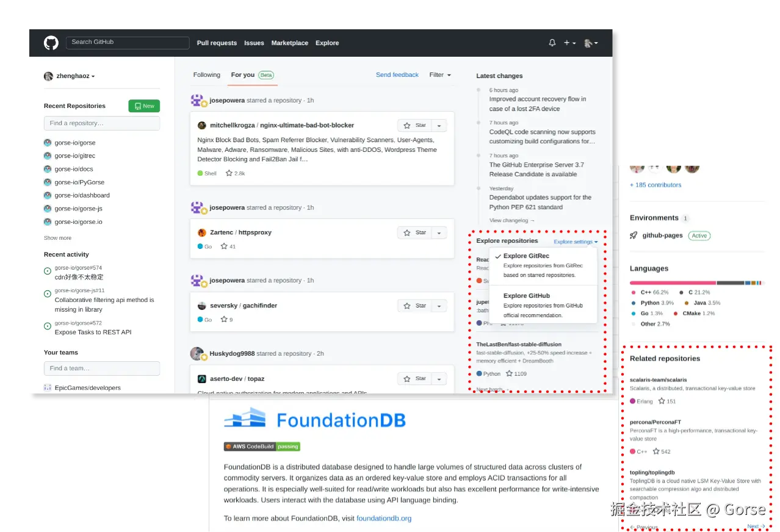Click the gorse-io/dashboard avatar icon
This screenshot has width=780, height=532.
[x=48, y=195]
